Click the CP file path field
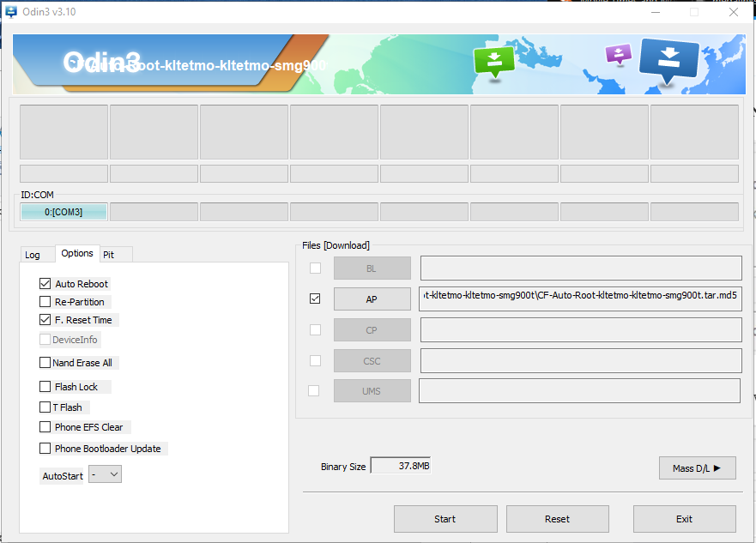The height and width of the screenshot is (543, 756). point(581,330)
